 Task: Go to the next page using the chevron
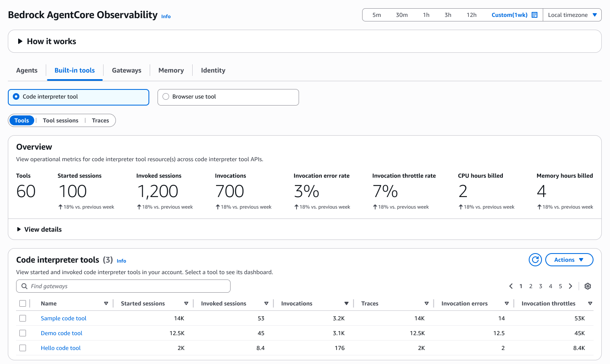(x=570, y=286)
